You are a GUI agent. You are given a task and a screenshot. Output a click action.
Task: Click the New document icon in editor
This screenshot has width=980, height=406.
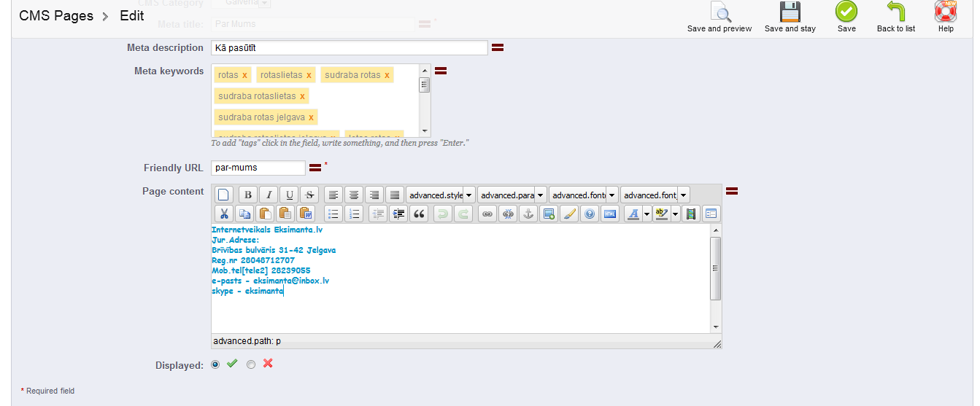224,195
